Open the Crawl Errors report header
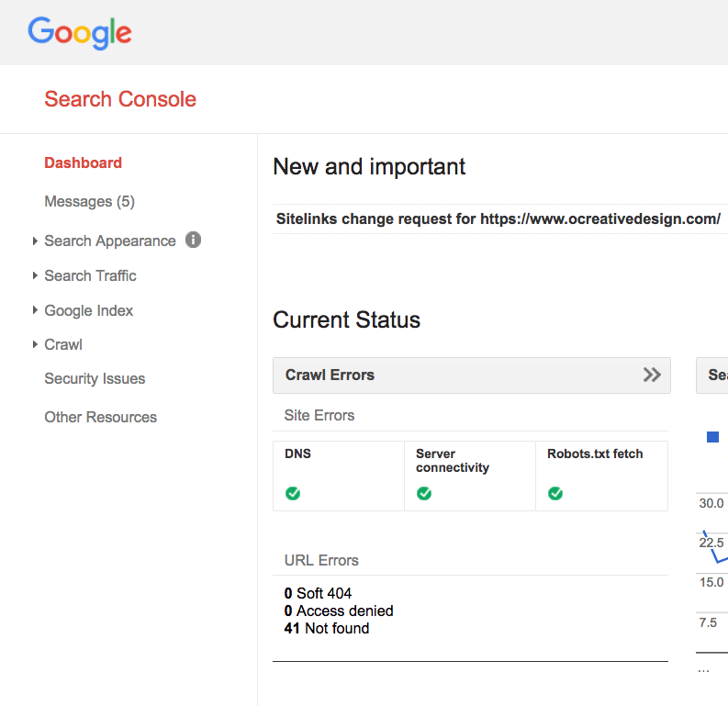The height and width of the screenshot is (706, 728). pyautogui.click(x=472, y=375)
